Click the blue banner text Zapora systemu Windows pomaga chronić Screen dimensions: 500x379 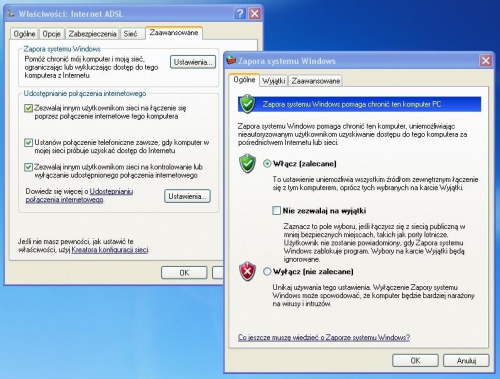coord(352,104)
